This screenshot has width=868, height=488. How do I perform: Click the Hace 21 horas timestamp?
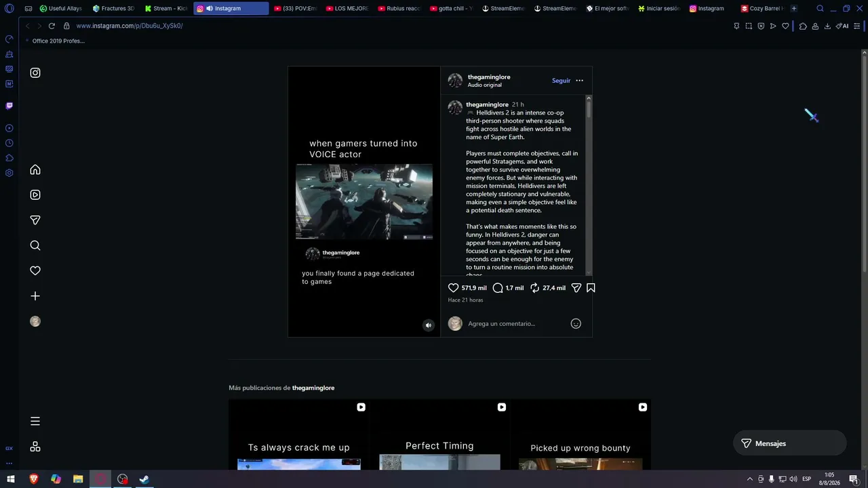[465, 300]
